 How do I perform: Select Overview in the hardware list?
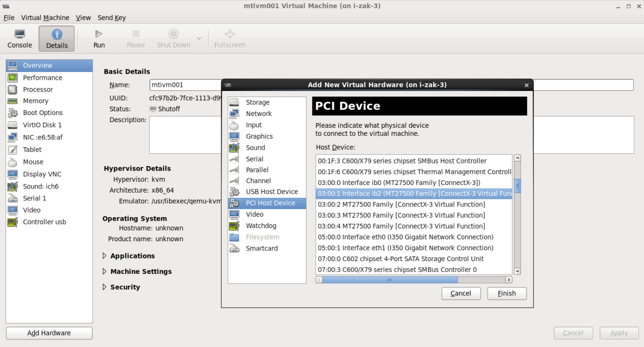(x=50, y=65)
